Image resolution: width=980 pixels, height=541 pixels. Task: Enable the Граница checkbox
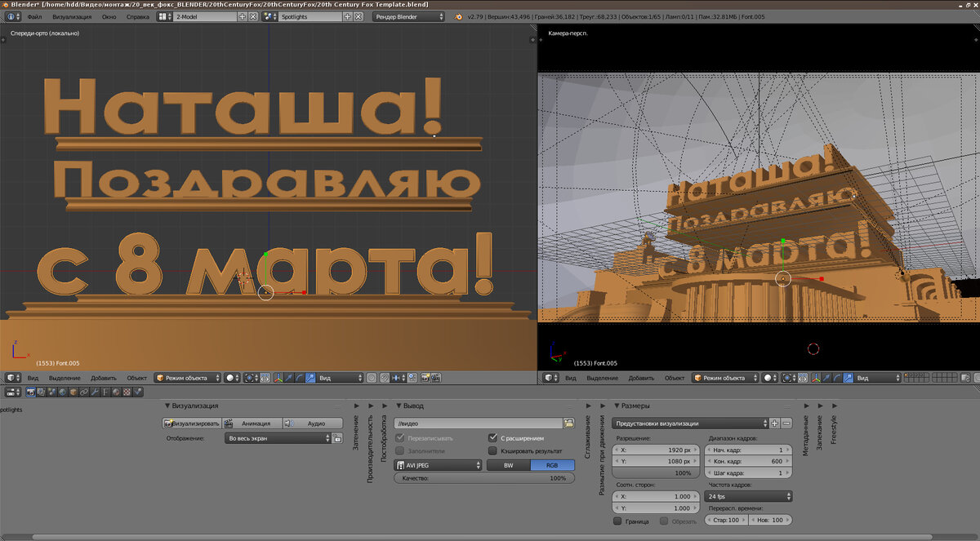[618, 521]
